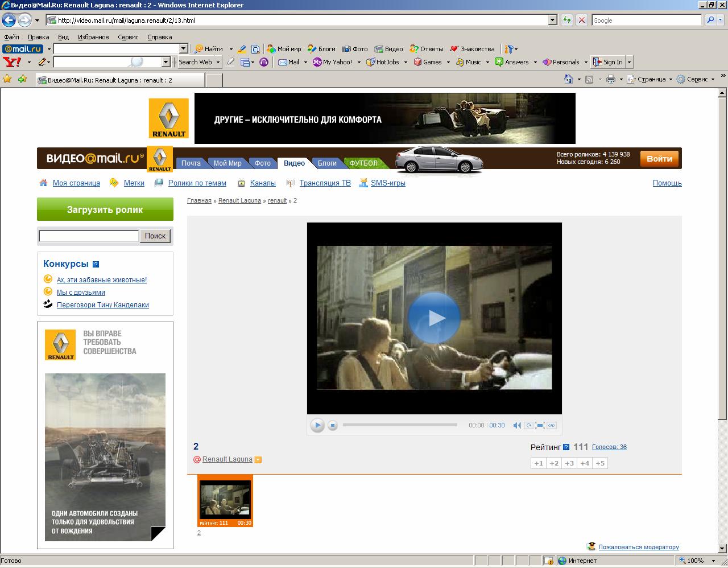Screen dimensions: 728x568
Task: Open the Renault Laguna author dropdown arrow
Action: click(258, 460)
